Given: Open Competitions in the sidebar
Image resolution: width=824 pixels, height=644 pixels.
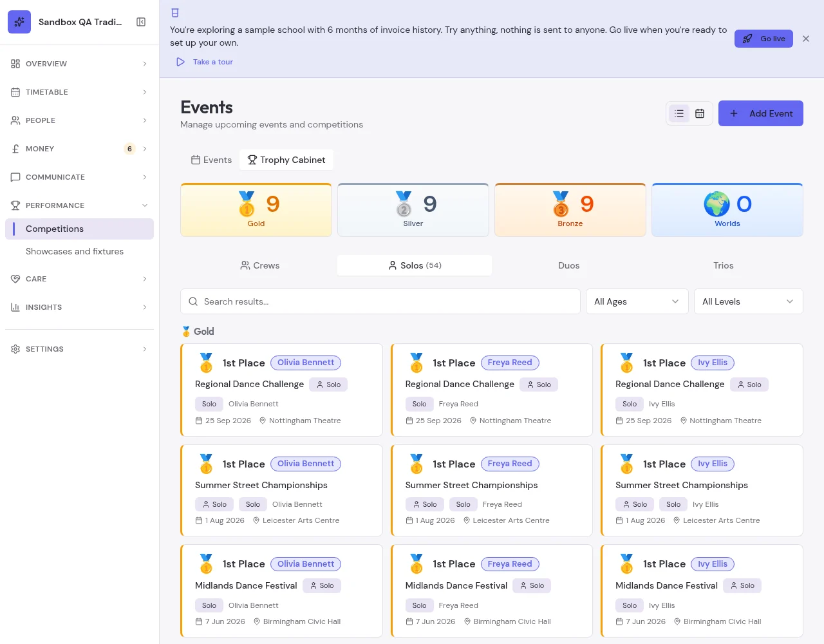Looking at the screenshot, I should point(80,229).
